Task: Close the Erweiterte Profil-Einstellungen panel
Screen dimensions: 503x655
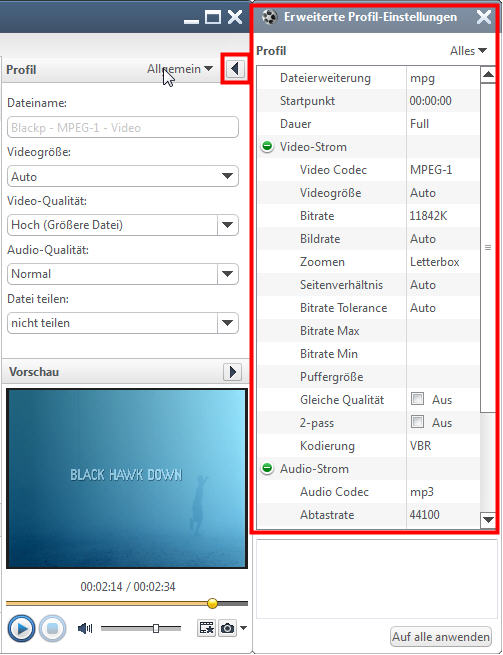Action: coord(484,17)
